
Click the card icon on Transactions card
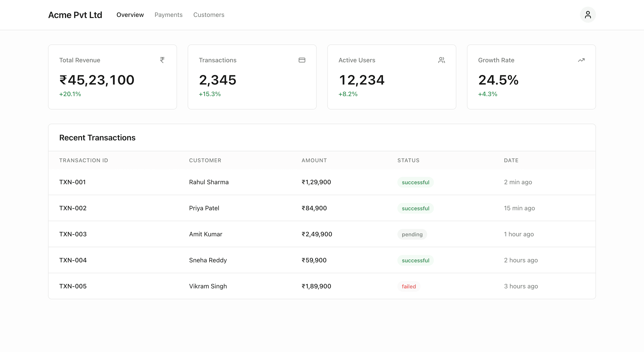pyautogui.click(x=302, y=60)
